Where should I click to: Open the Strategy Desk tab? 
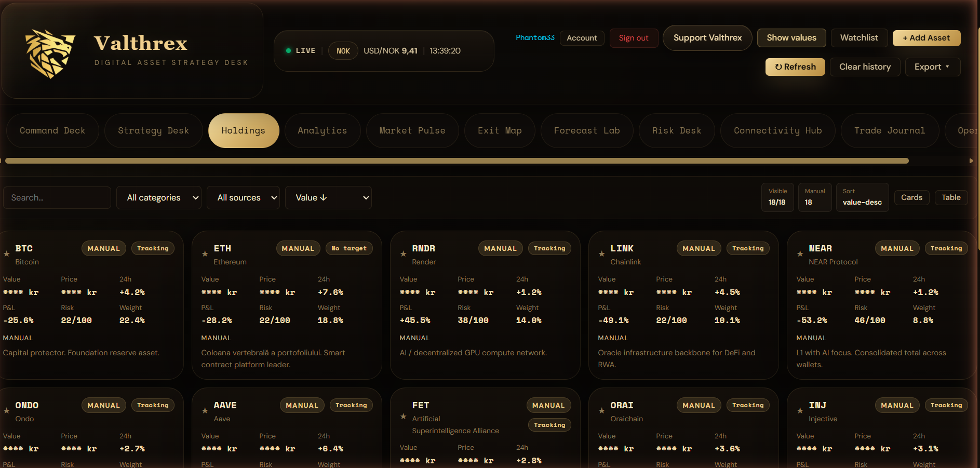153,131
